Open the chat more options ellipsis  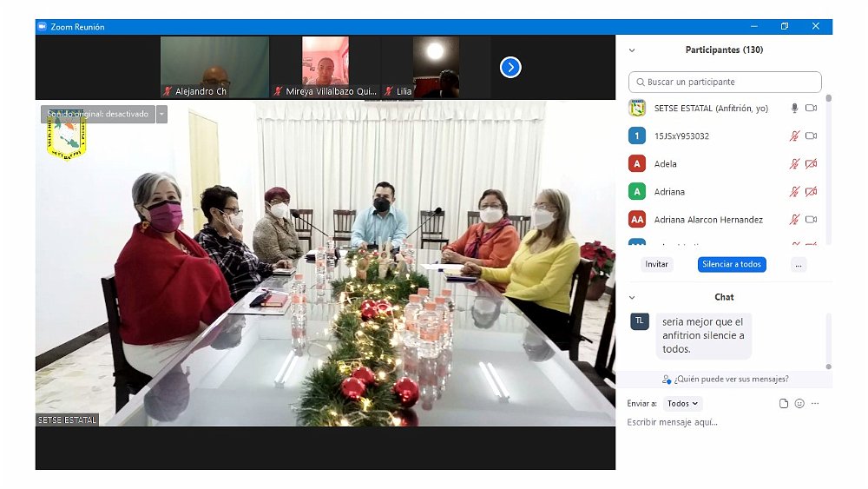click(x=815, y=404)
